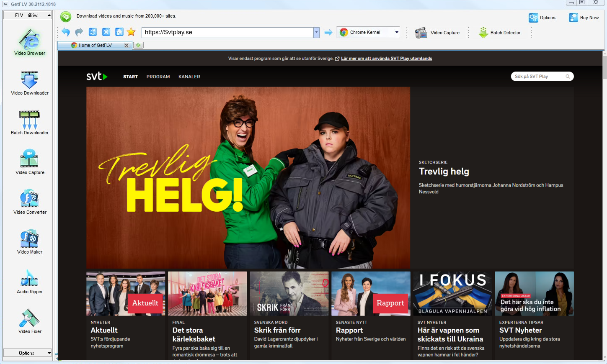This screenshot has width=607, height=364.
Task: Launch the Video Maker utility
Action: point(30,242)
